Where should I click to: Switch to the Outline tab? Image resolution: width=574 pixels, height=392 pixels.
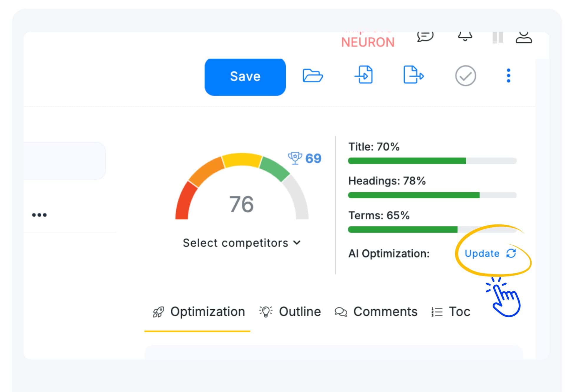[290, 312]
